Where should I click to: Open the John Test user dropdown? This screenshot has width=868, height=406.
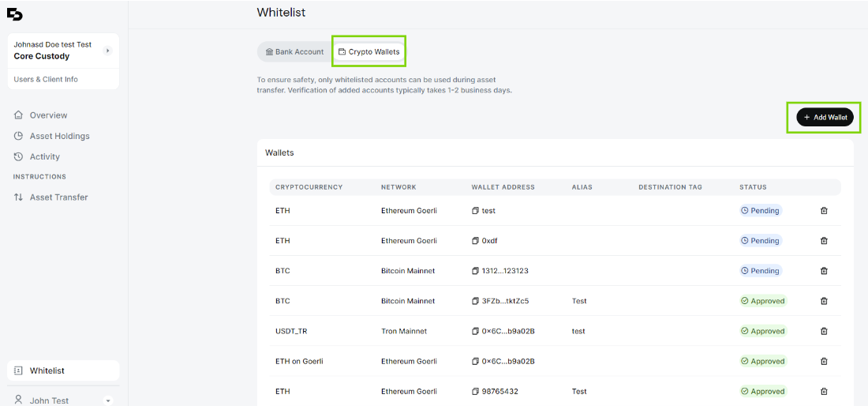click(109, 400)
